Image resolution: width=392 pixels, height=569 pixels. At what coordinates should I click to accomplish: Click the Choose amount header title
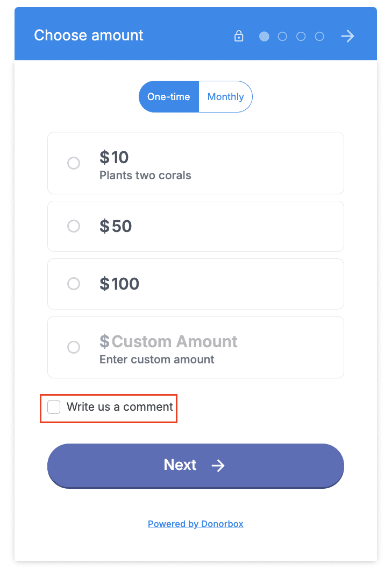(88, 36)
